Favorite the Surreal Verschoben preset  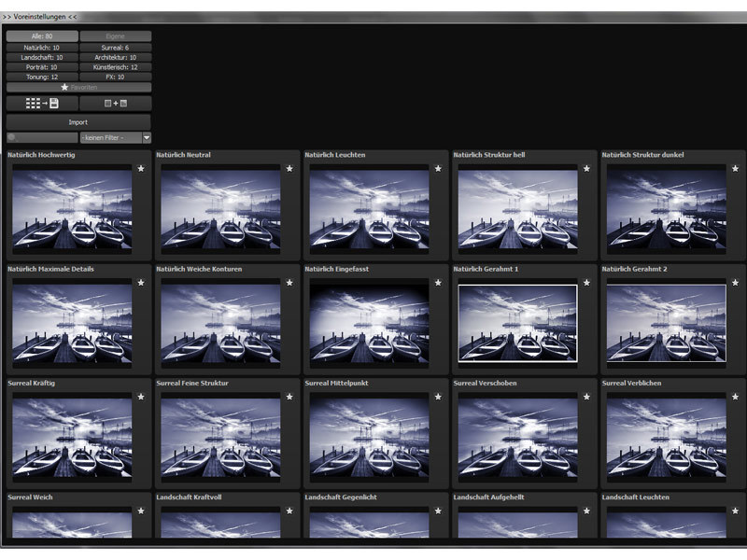[587, 397]
